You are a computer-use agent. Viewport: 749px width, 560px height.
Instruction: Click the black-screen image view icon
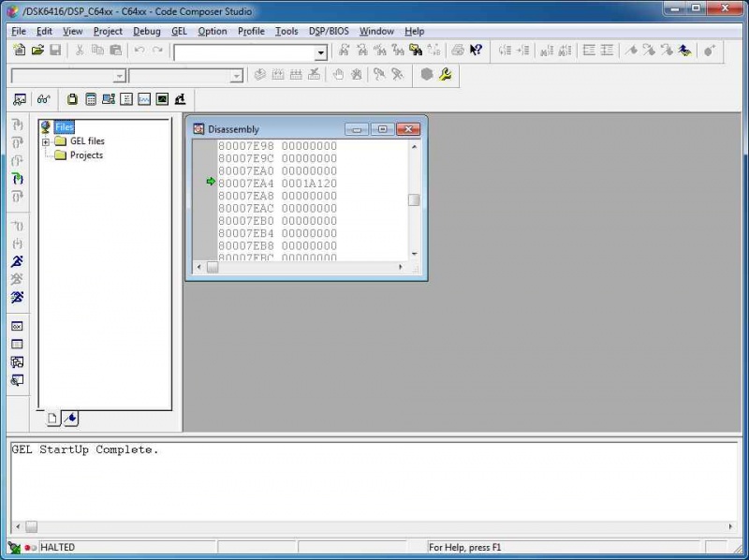click(x=162, y=99)
